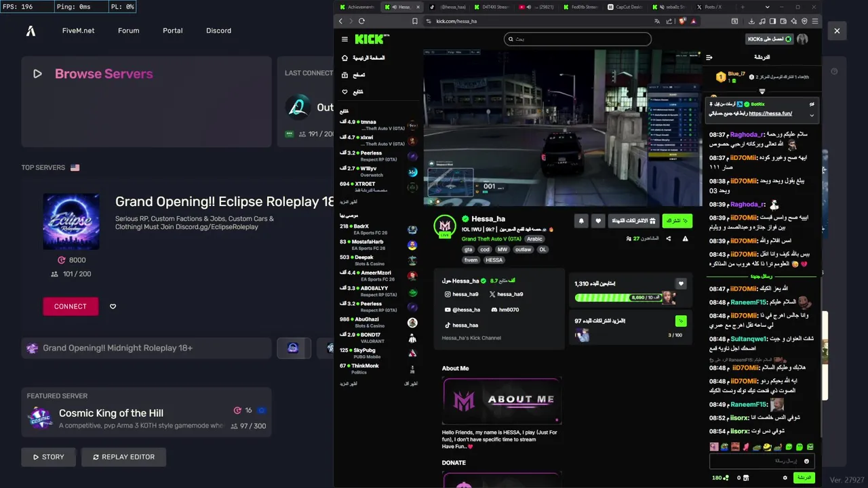Open the REPLAY EDITOR button
This screenshot has height=488, width=868.
click(123, 457)
